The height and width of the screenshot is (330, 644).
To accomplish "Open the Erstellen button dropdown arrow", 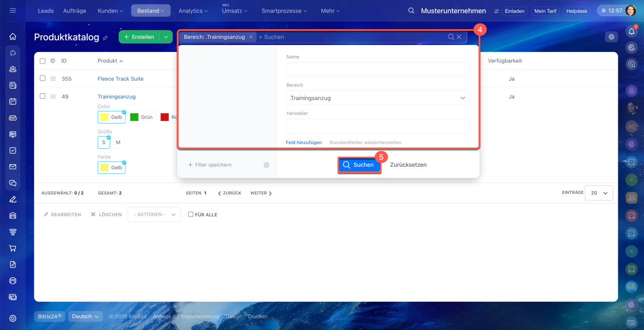I will pos(166,37).
